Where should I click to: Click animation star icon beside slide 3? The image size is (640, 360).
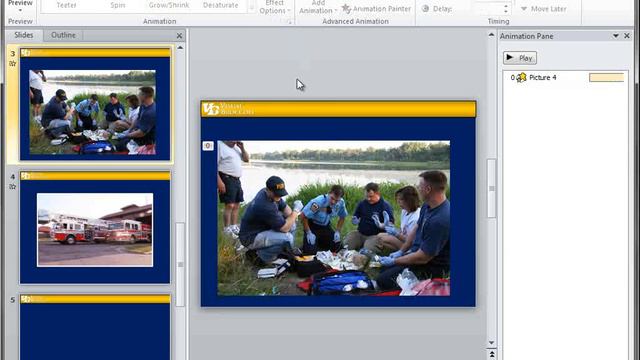click(x=13, y=64)
